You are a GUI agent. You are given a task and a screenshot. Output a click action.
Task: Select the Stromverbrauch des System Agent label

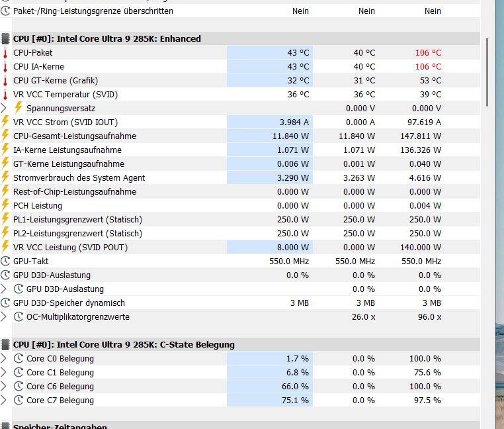coord(79,177)
